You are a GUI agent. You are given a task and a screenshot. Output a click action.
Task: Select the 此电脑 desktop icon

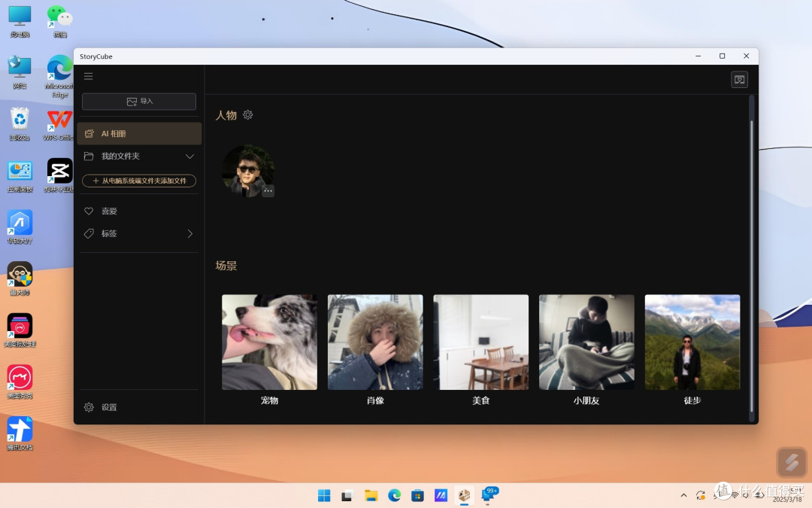click(20, 21)
